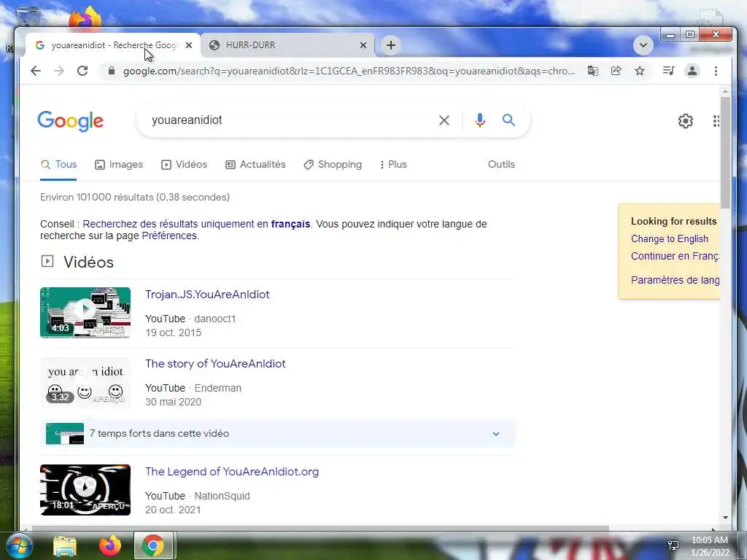Click the share page icon
Viewport: 747px width, 560px height.
[616, 71]
